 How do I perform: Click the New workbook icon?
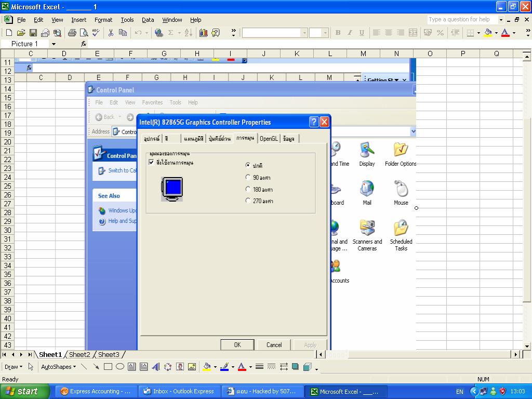[9, 33]
